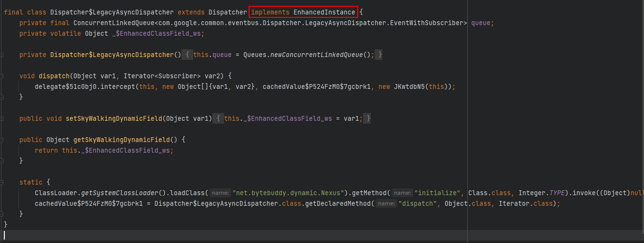Click setSkyWalkingDynamicField method name

tap(114, 118)
